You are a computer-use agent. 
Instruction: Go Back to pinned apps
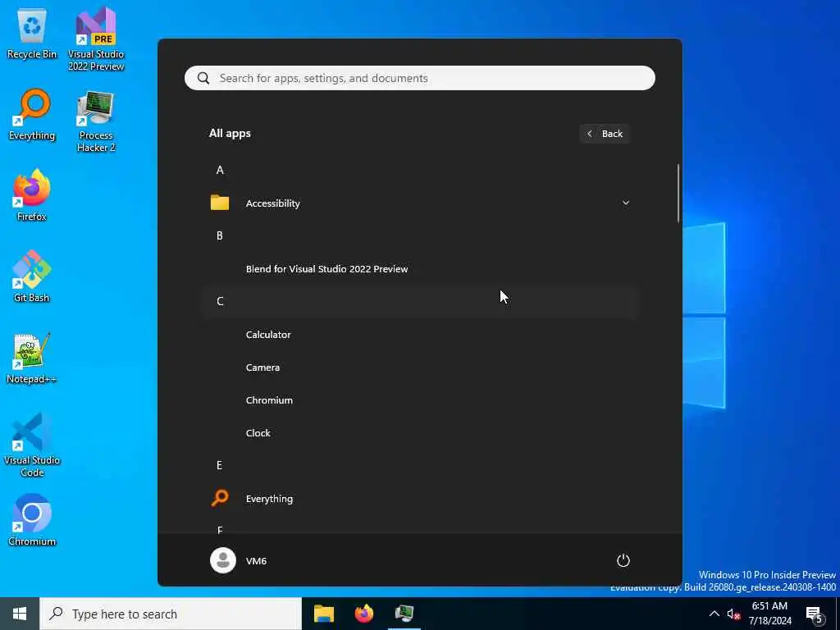pyautogui.click(x=605, y=134)
